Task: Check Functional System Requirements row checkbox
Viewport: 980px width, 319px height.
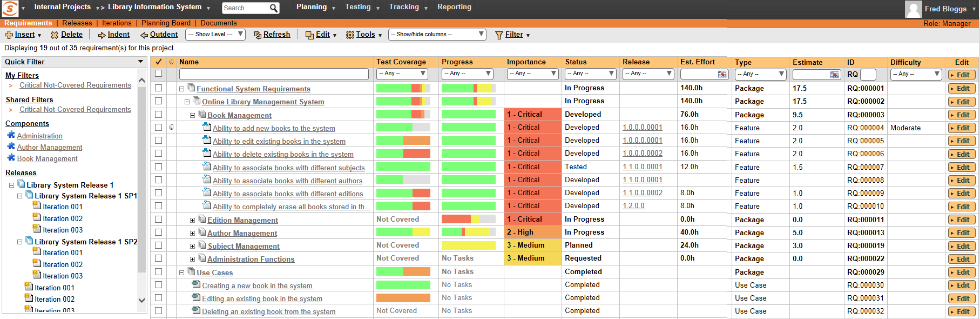Action: pyautogui.click(x=158, y=88)
